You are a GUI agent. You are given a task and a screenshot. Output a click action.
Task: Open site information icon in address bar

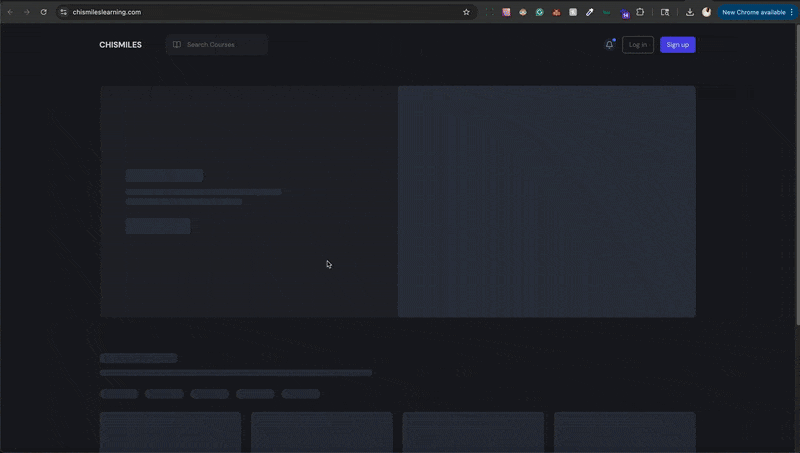63,12
